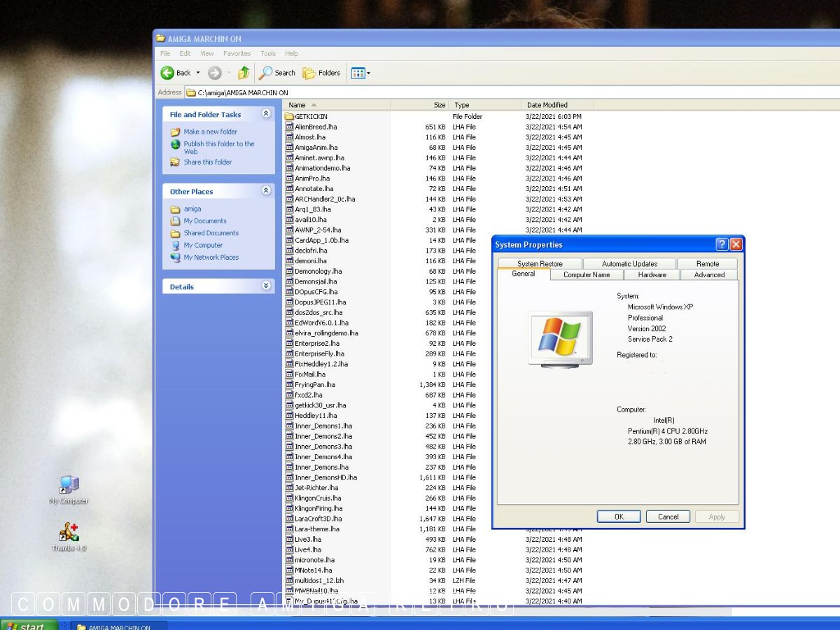Screen dimensions: 840x630
Task: Click the Help question mark title button
Action: click(722, 244)
